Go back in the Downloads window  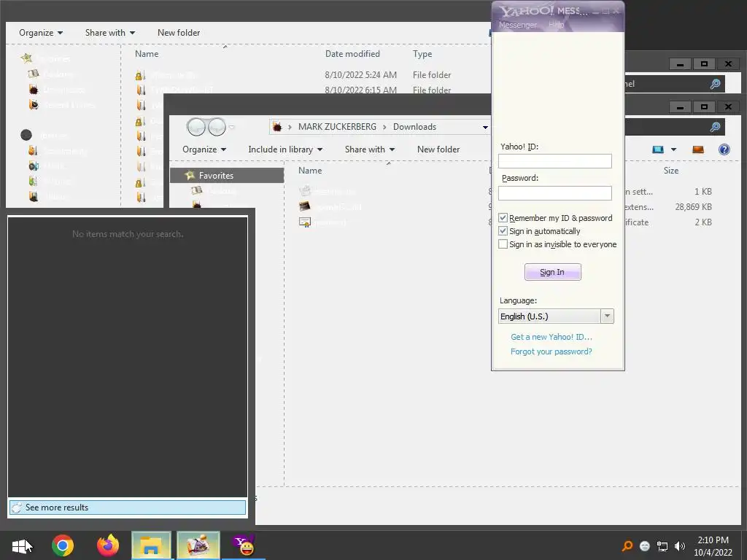click(x=196, y=127)
